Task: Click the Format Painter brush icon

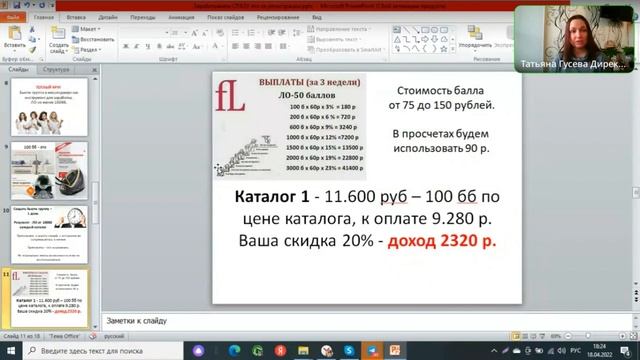Action: [32, 50]
